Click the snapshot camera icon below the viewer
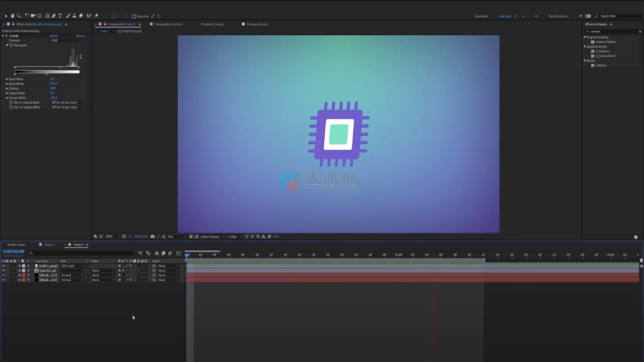Viewport: 644px width, 362px height. [153, 237]
